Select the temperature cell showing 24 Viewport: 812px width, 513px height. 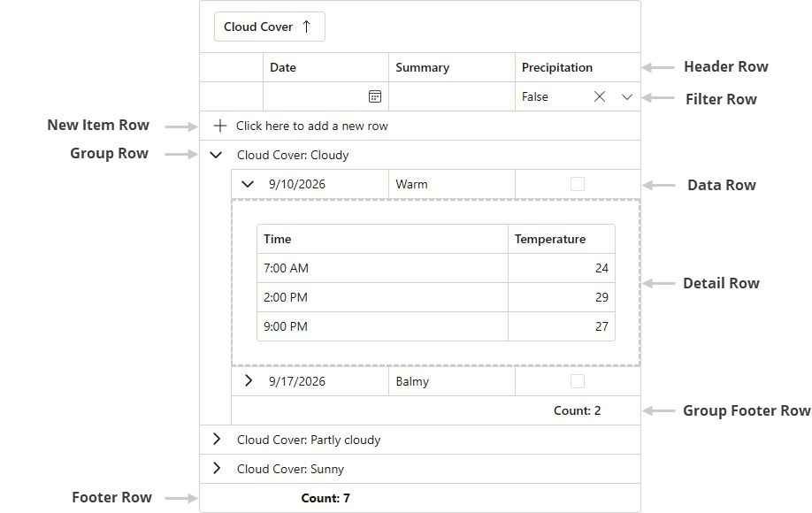click(x=562, y=268)
